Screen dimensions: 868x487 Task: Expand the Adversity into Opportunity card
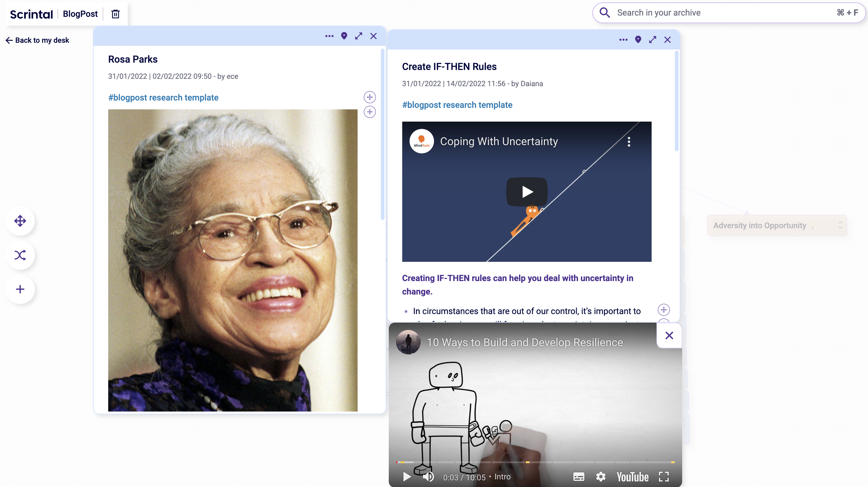[840, 225]
